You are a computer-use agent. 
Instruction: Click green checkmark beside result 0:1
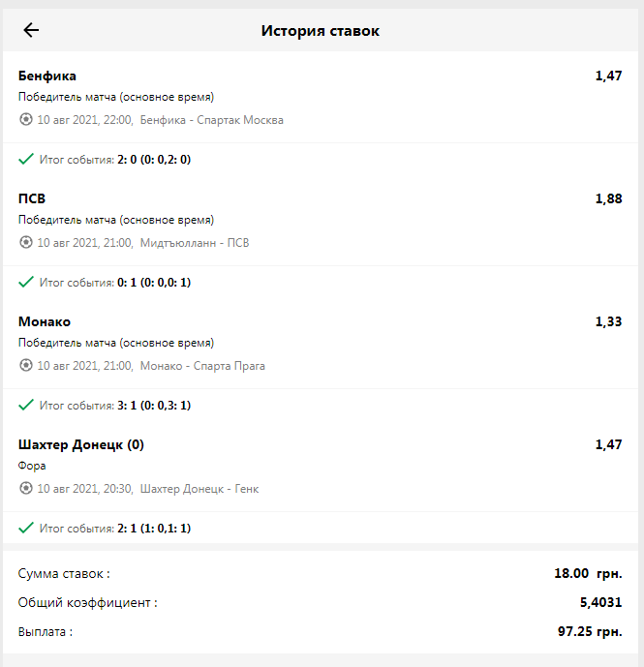tap(26, 282)
